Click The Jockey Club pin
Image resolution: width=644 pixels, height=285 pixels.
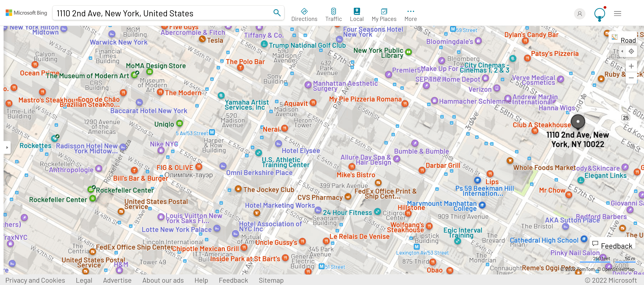point(238,189)
